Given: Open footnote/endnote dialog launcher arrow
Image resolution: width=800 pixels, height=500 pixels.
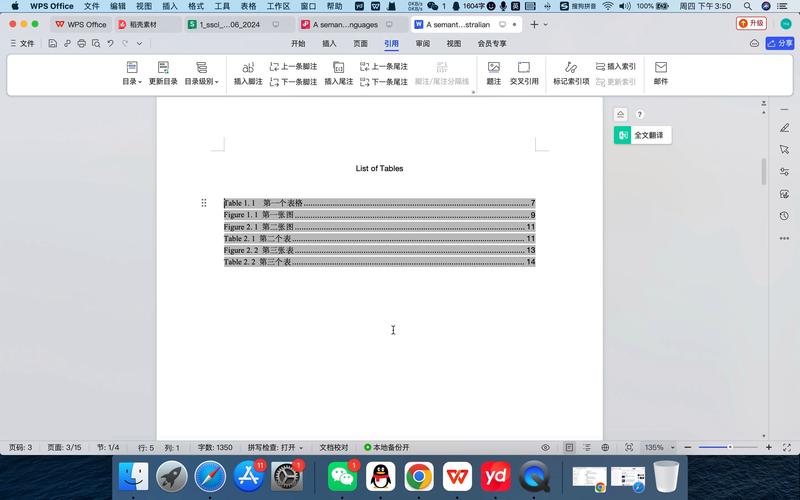Looking at the screenshot, I should pos(473,92).
